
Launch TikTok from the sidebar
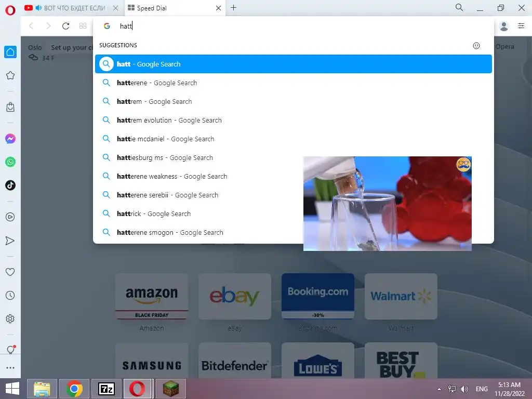point(10,185)
